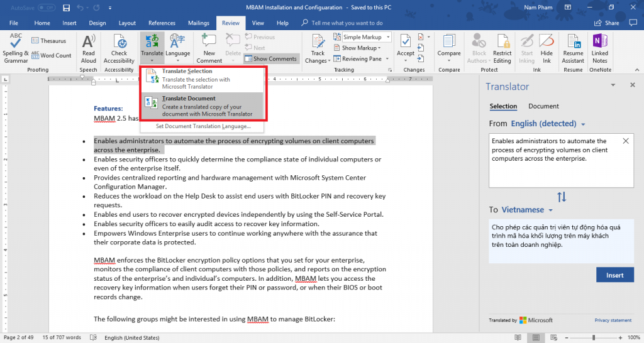This screenshot has height=343, width=644.
Task: Open Ribbon Display Options
Action: tap(568, 8)
